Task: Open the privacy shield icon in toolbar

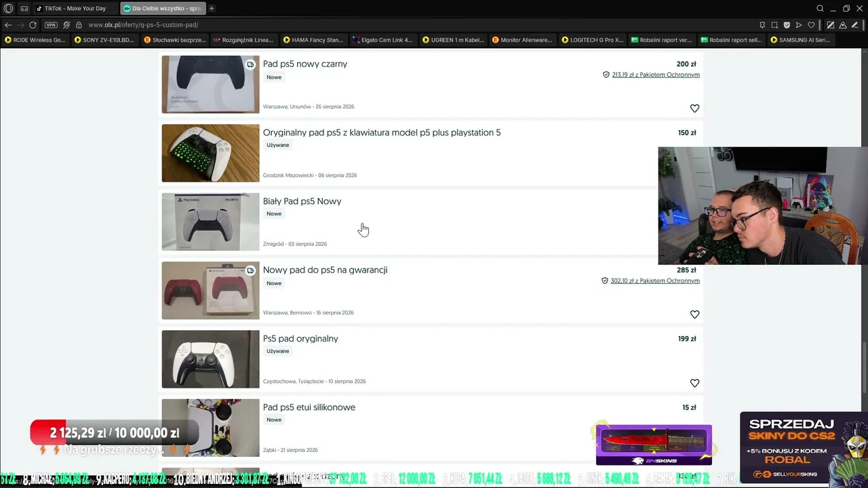Action: click(x=787, y=25)
